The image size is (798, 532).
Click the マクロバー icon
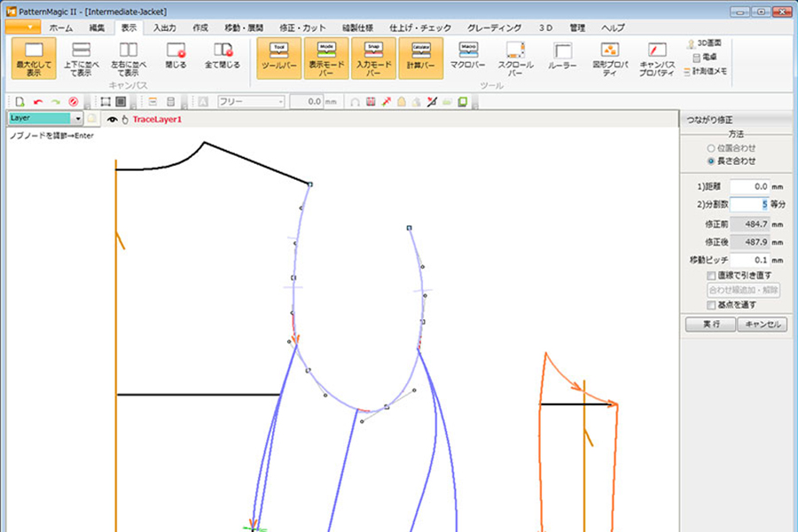click(x=468, y=57)
